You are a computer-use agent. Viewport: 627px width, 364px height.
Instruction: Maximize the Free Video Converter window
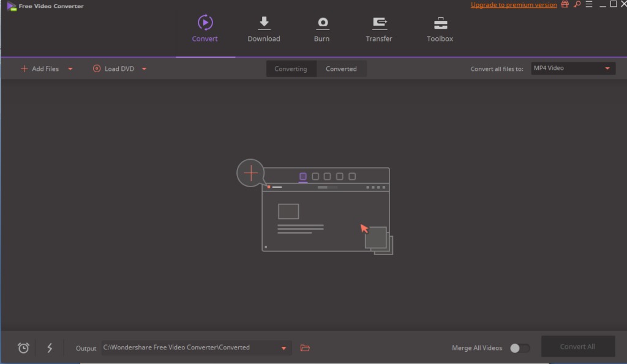click(x=614, y=4)
